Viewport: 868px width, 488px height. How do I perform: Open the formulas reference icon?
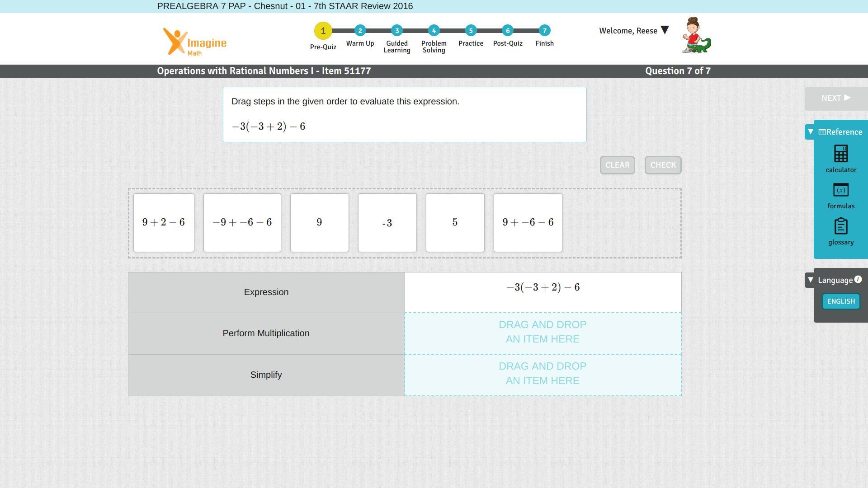tap(840, 190)
